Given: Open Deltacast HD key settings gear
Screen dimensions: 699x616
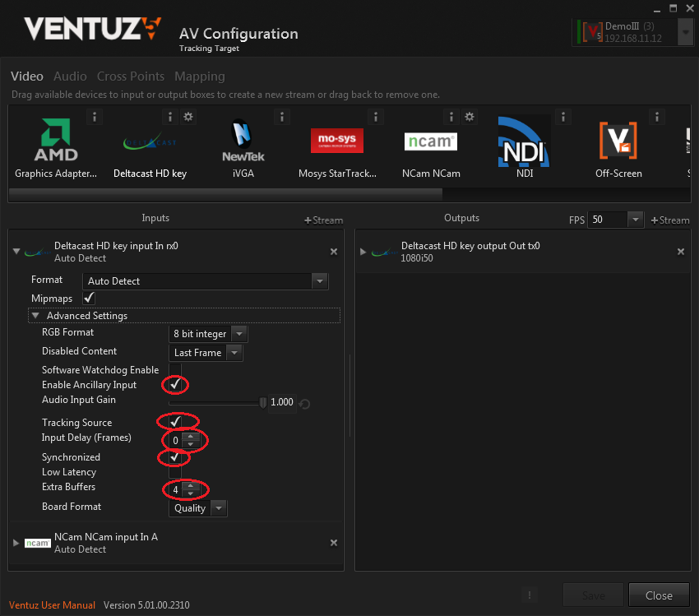Looking at the screenshot, I should [x=188, y=117].
